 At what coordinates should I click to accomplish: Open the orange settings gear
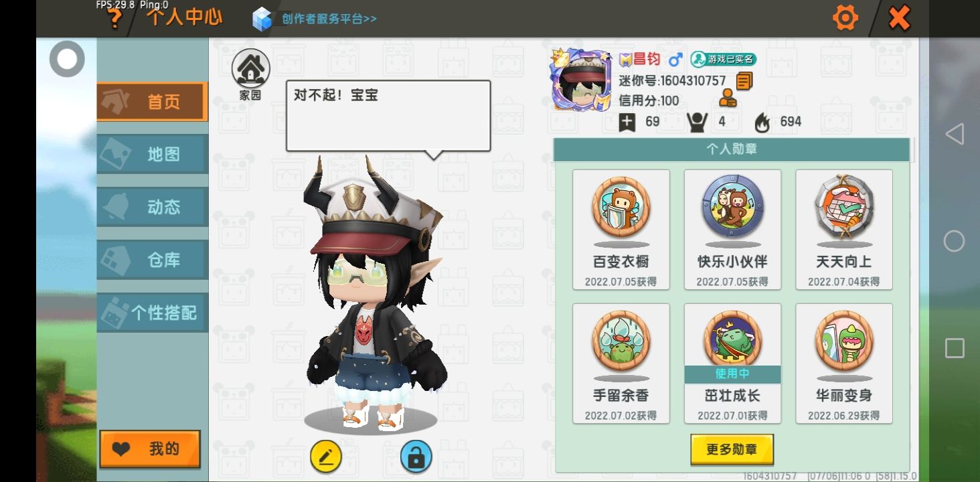845,18
